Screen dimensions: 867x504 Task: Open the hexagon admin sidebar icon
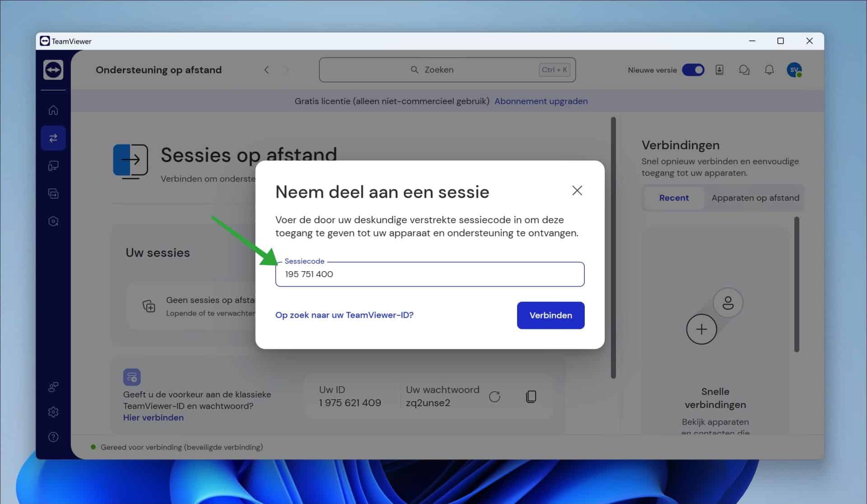pos(53,222)
